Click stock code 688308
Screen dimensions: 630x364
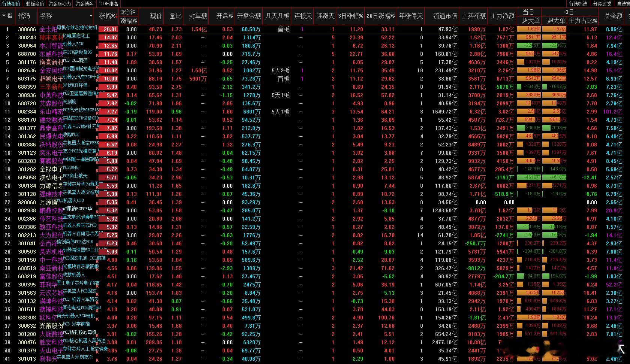click(x=27, y=318)
